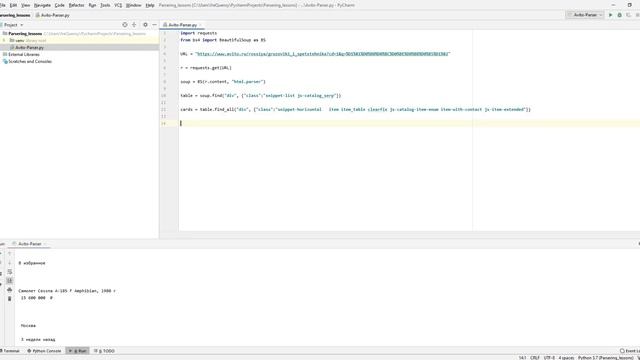Select External Libraries in project tree
The width and height of the screenshot is (640, 360).
click(x=24, y=54)
